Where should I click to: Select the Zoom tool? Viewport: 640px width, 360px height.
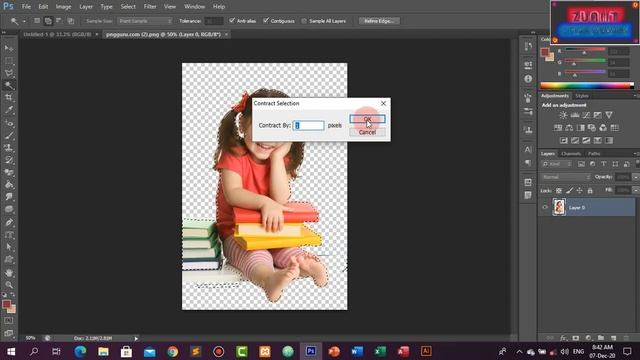9,284
